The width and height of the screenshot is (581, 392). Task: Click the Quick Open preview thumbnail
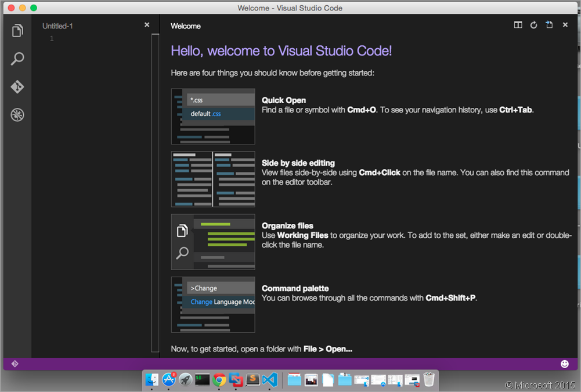pyautogui.click(x=213, y=117)
